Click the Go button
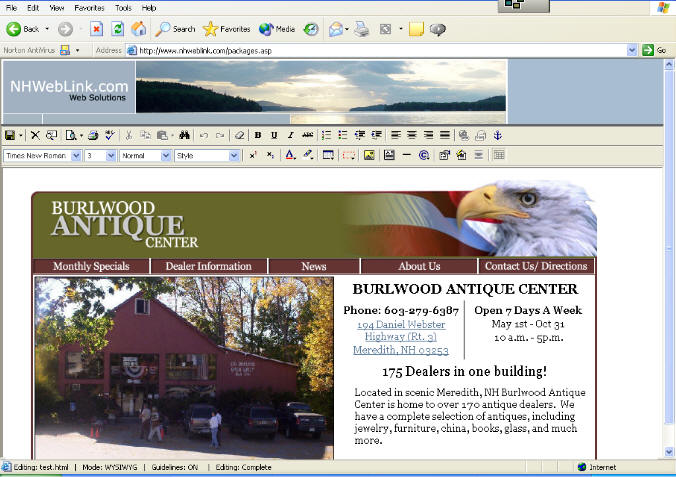The image size is (676, 477). (654, 50)
